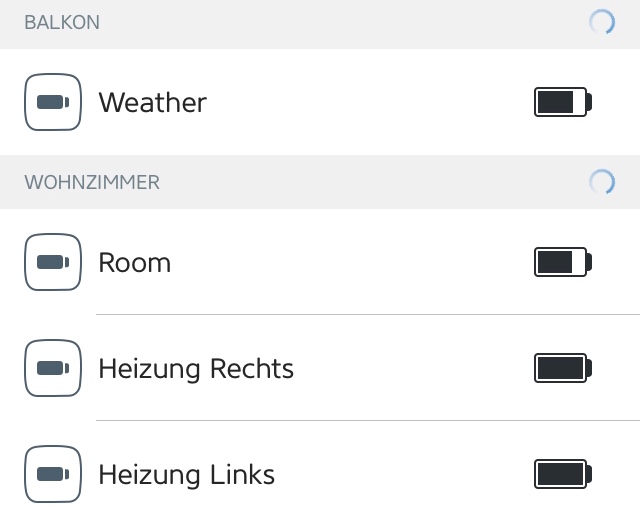Tap the Wohnzimmer loading spinner
The height and width of the screenshot is (526, 640).
tap(602, 182)
